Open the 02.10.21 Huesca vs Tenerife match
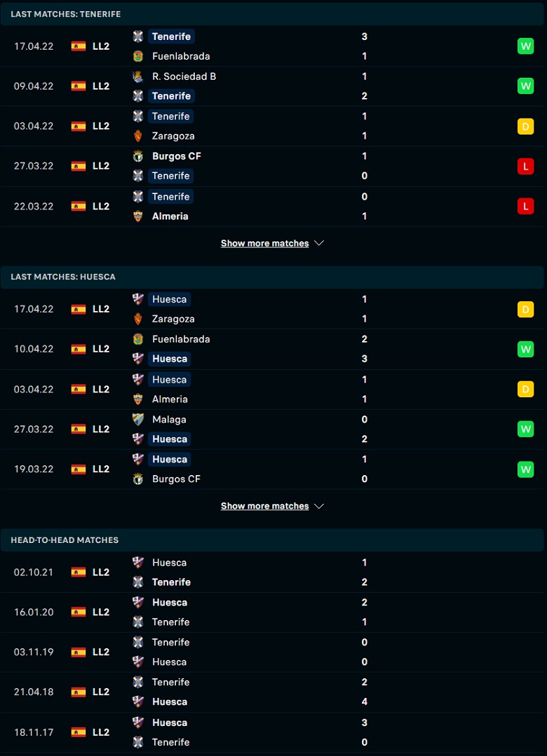Screen dimensions: 547x756 [266, 572]
